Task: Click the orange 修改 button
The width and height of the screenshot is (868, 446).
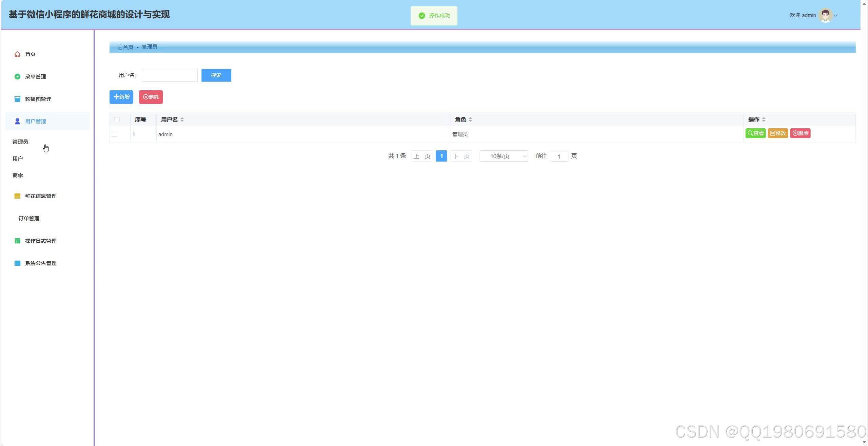Action: click(778, 133)
